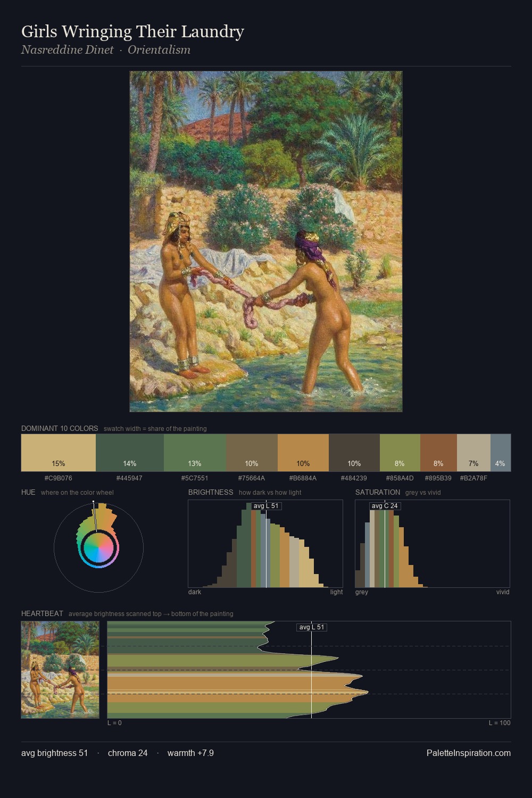
Task: Click the #75664A brown swatch
Action: click(x=252, y=453)
